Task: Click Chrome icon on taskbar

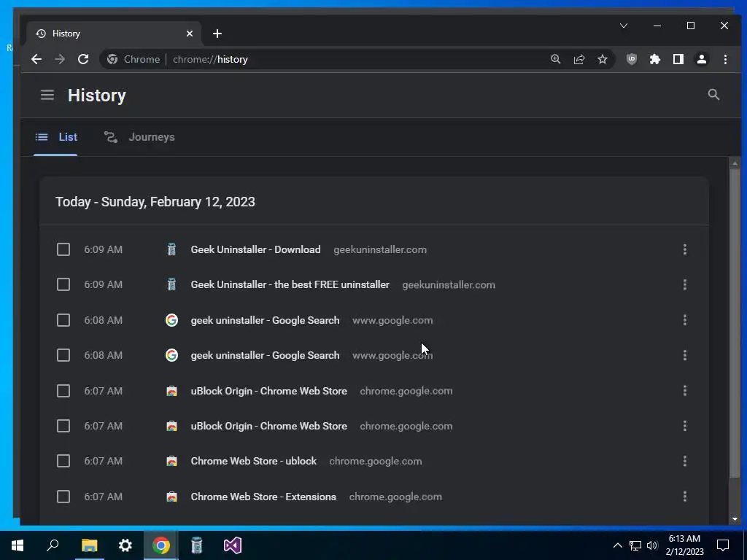Action: [x=161, y=545]
